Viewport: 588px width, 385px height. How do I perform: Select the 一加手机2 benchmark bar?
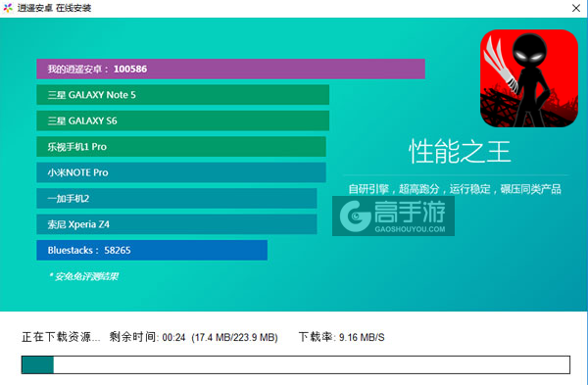(x=176, y=198)
